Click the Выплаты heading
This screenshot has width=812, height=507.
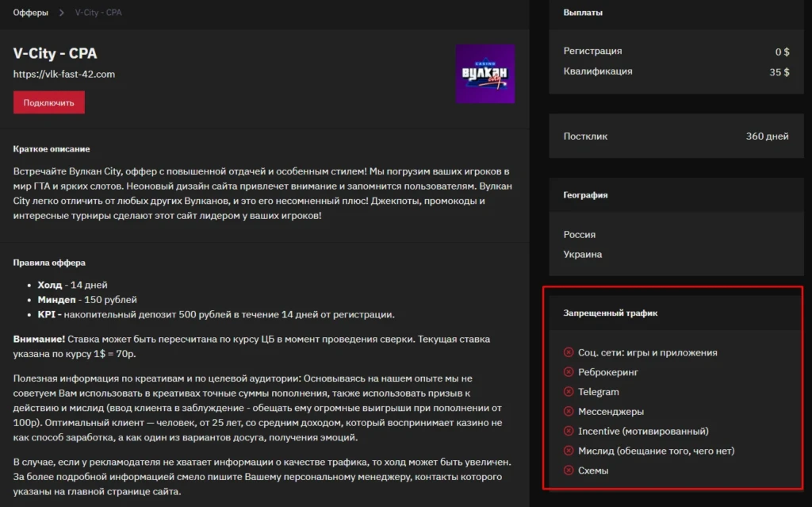pos(583,13)
